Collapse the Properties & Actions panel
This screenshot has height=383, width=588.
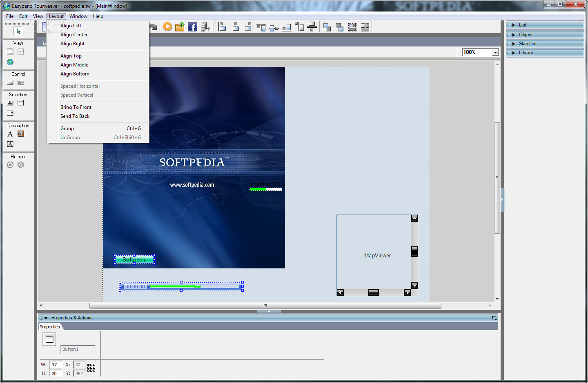[x=46, y=318]
